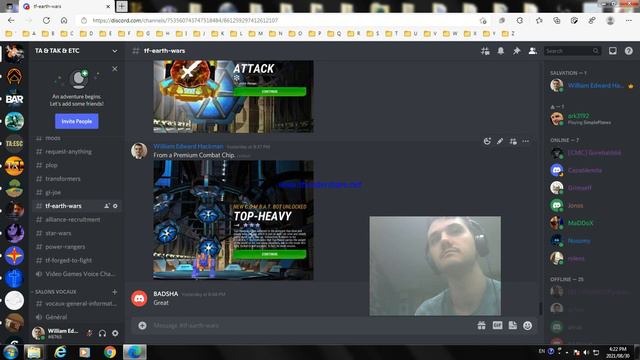
Task: Toggle microphone mute in user panel
Action: 89,333
